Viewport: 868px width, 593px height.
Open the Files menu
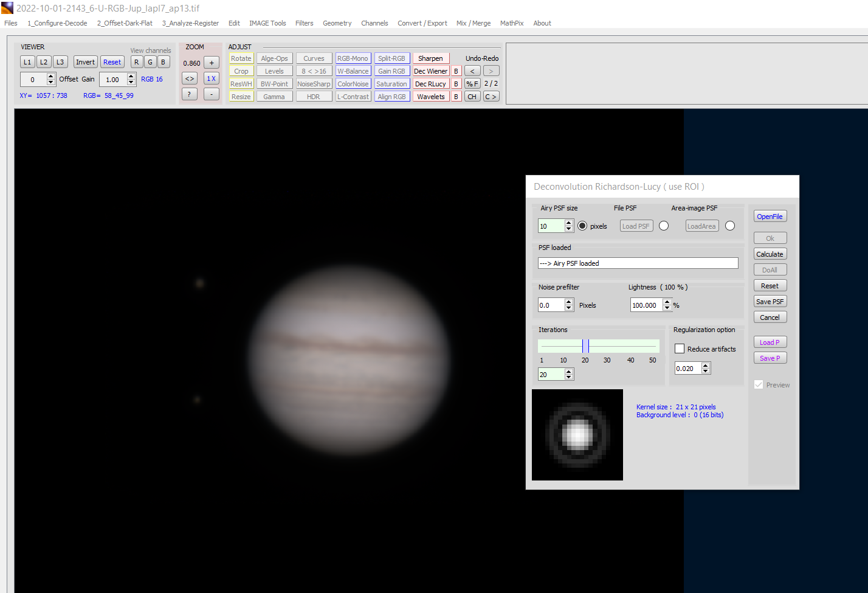point(11,23)
